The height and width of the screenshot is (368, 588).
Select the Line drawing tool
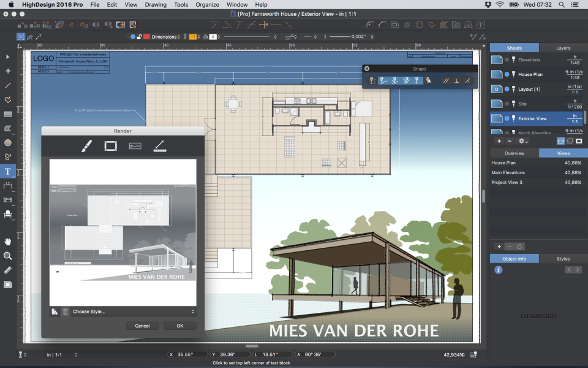click(x=8, y=86)
